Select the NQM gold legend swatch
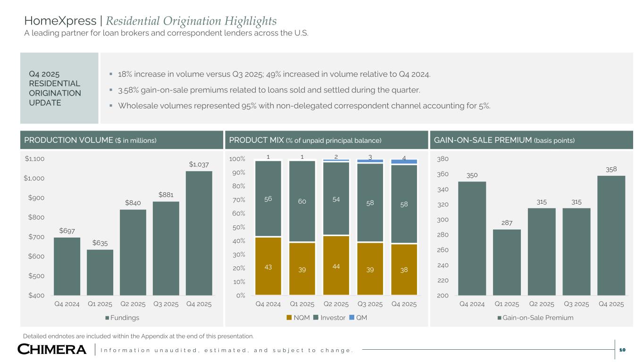The height and width of the screenshot is (362, 644). point(289,318)
